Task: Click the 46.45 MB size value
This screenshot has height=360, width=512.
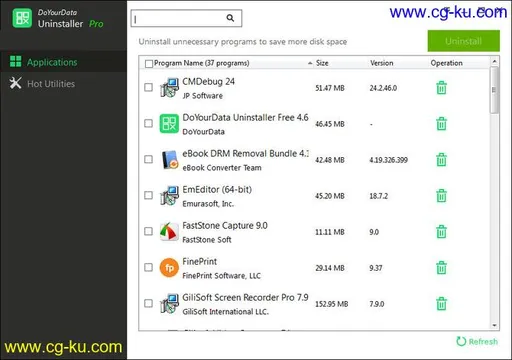Action: coord(330,124)
